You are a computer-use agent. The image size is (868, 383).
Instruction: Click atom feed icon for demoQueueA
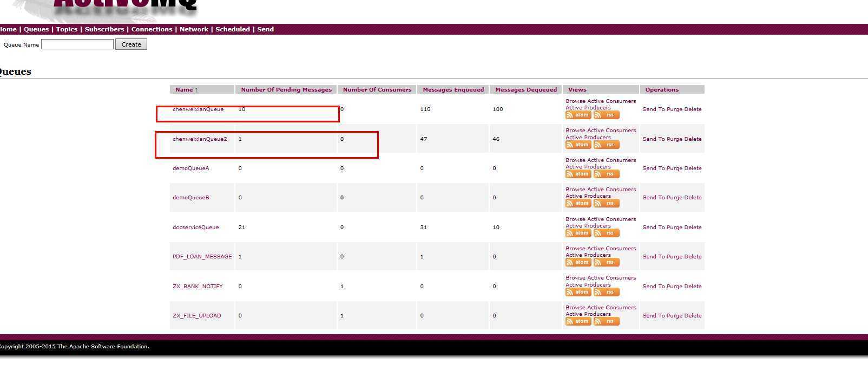point(578,174)
